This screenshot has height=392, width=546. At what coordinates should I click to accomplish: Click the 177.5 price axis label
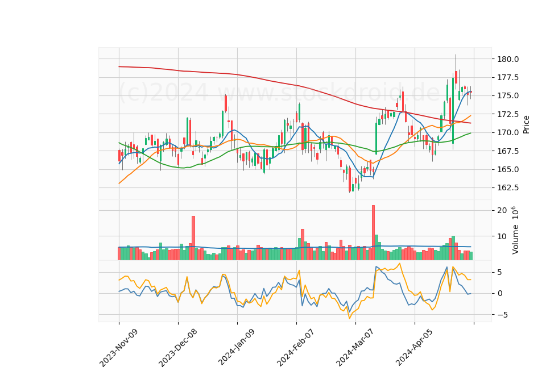[507, 77]
